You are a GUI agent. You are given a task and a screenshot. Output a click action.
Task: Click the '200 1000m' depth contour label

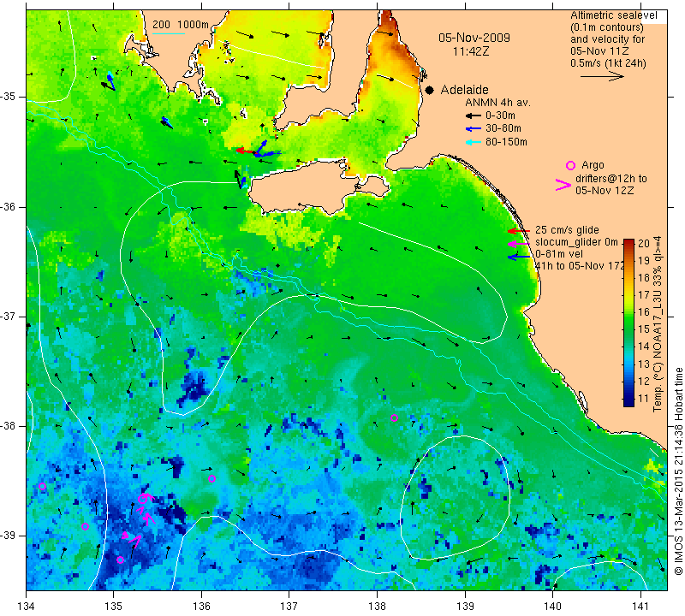click(x=181, y=25)
